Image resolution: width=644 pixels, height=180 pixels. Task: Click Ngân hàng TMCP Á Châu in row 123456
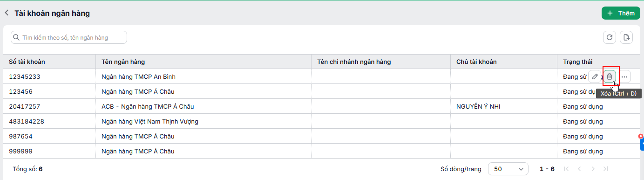pyautogui.click(x=138, y=91)
